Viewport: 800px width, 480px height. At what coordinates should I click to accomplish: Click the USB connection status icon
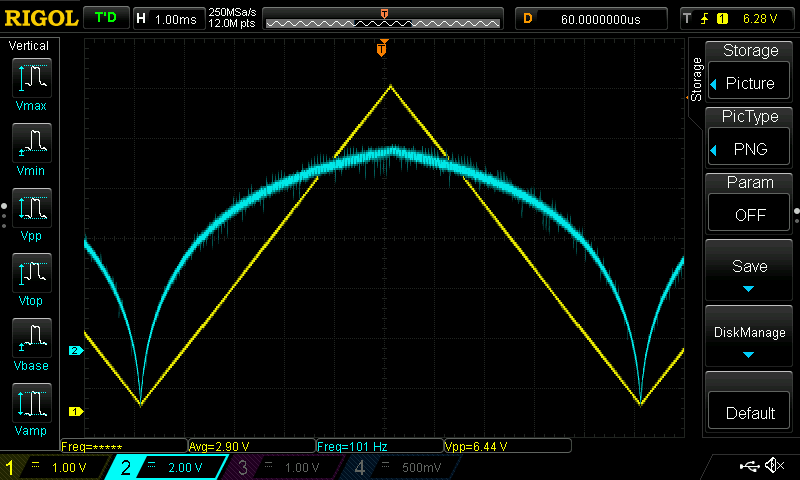click(749, 466)
